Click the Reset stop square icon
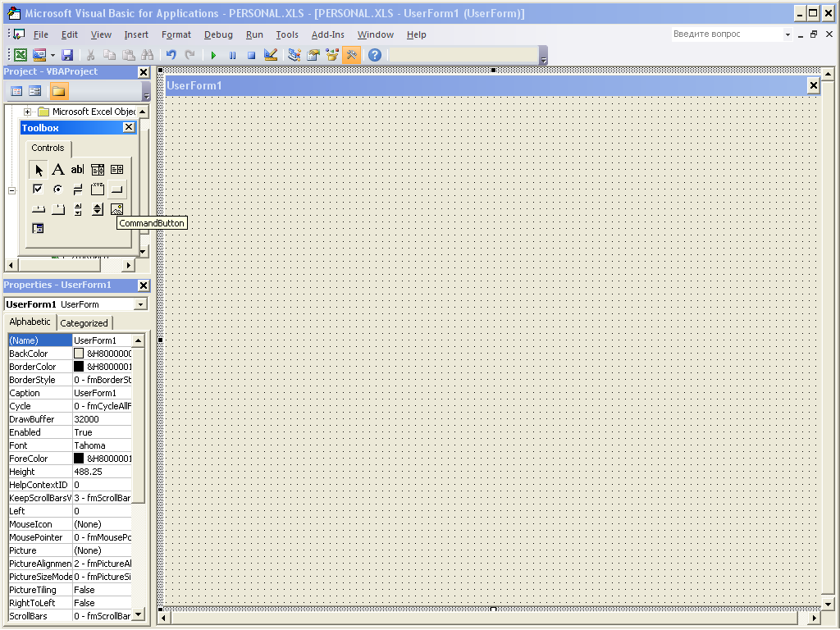This screenshot has width=840, height=630. coord(251,55)
